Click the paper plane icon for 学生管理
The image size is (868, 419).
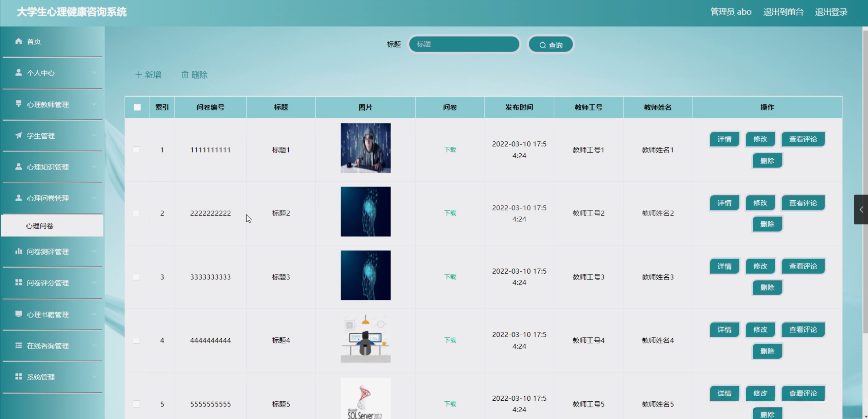click(19, 135)
